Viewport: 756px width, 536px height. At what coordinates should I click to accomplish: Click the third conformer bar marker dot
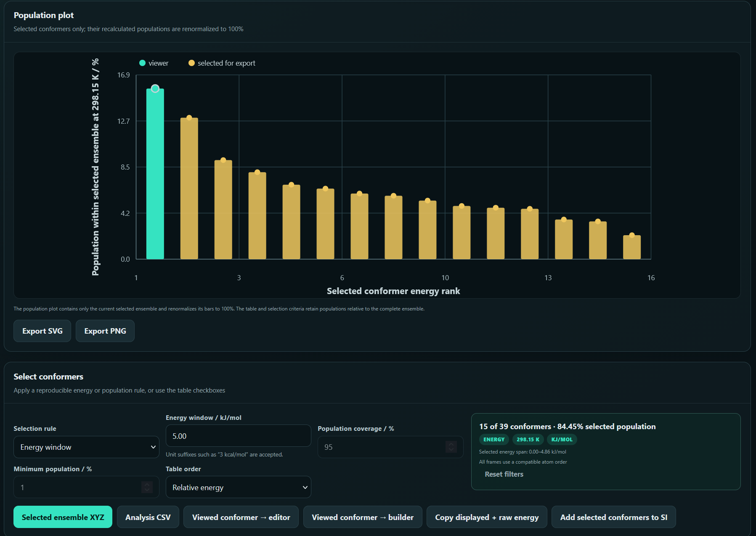point(223,160)
